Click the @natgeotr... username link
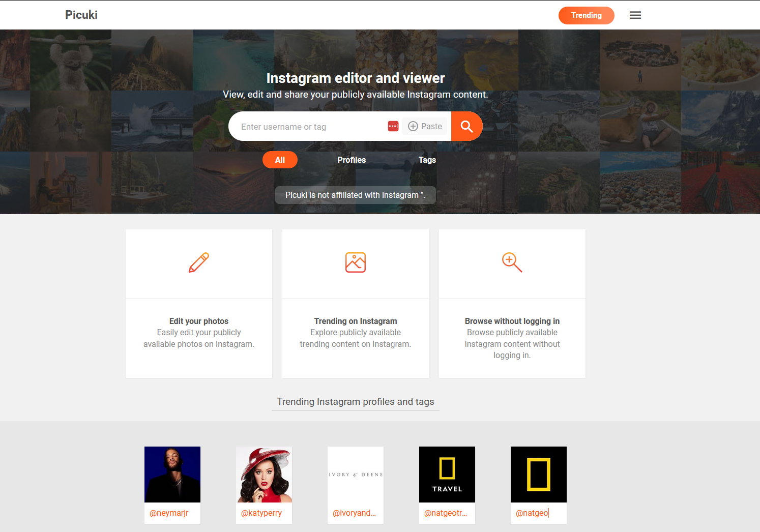The width and height of the screenshot is (760, 532). click(446, 513)
